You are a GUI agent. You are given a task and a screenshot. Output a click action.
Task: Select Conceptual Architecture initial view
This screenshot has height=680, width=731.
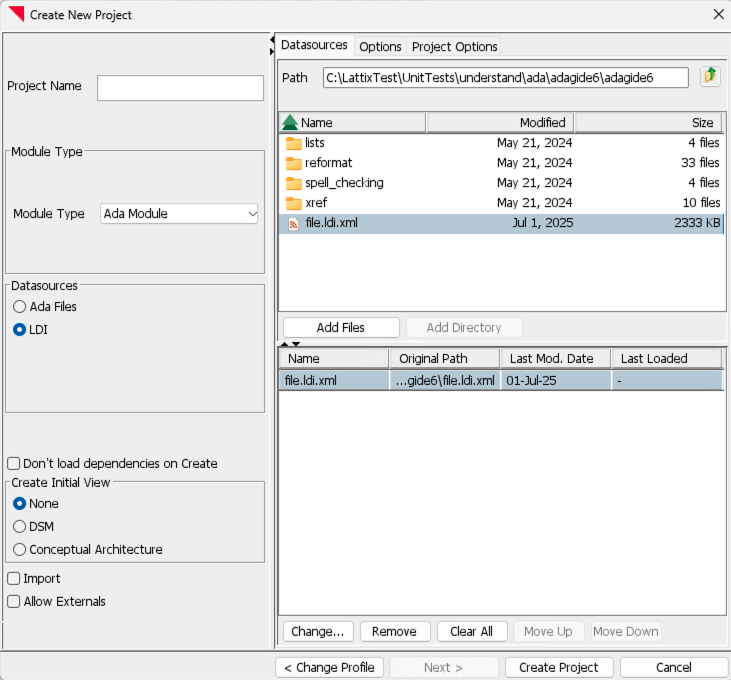pyautogui.click(x=20, y=549)
